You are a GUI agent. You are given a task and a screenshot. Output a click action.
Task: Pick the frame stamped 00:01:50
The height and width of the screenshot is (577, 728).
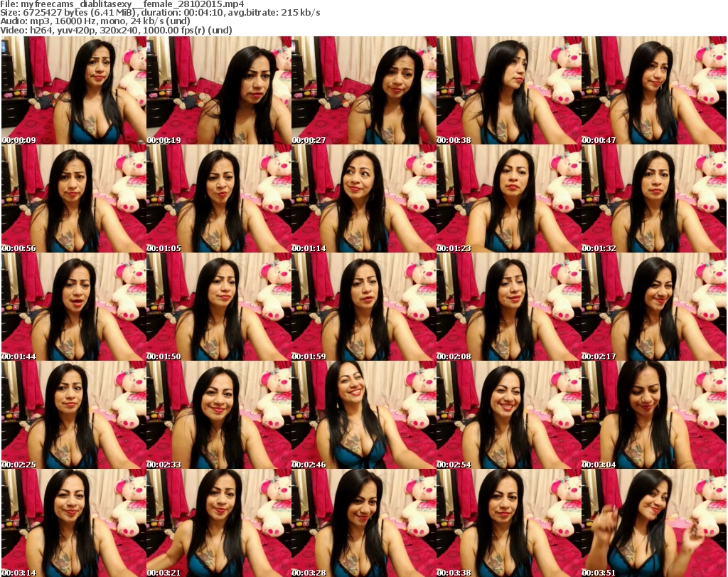[219, 307]
